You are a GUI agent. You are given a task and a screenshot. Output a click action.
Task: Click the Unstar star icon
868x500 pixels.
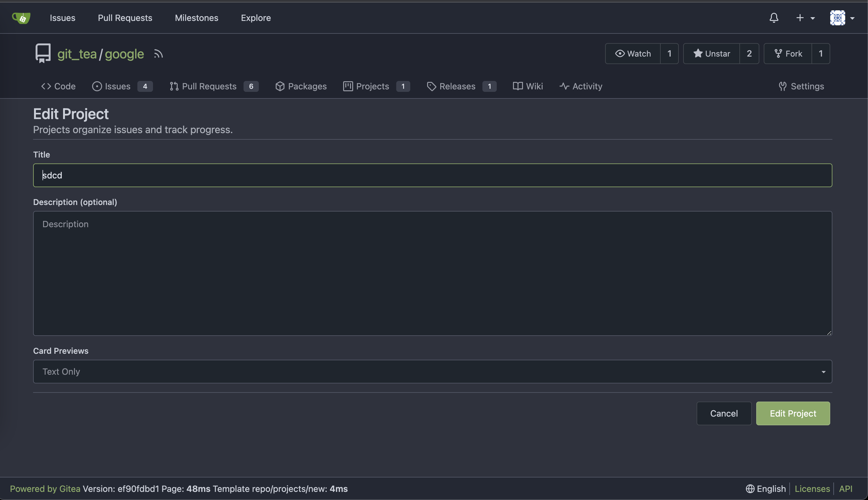pos(698,53)
